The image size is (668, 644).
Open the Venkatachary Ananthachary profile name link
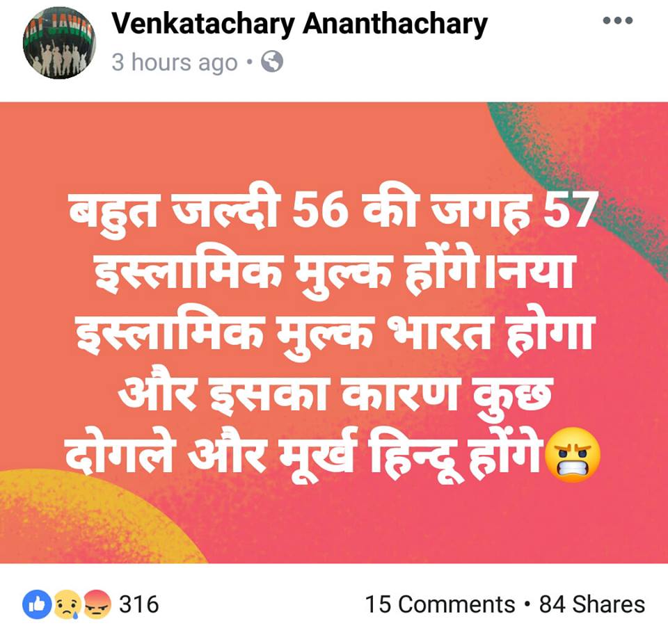[299, 24]
